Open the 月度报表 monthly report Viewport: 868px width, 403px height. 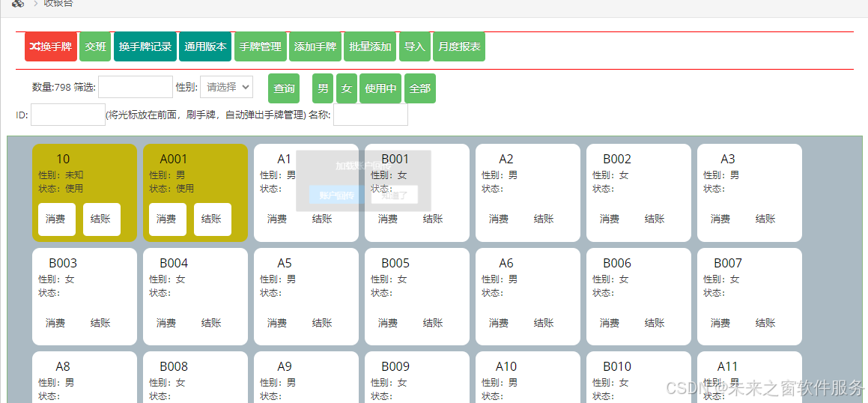click(459, 46)
